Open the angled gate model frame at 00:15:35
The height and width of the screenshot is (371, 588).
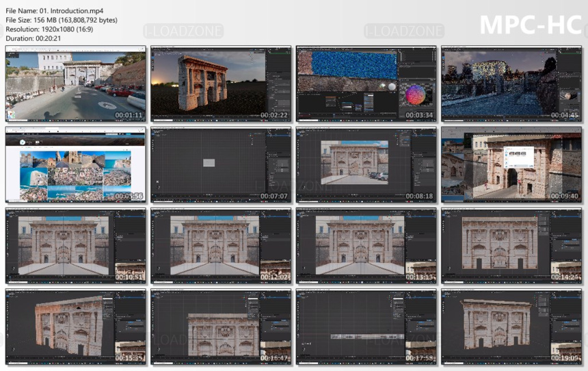[x=75, y=327]
